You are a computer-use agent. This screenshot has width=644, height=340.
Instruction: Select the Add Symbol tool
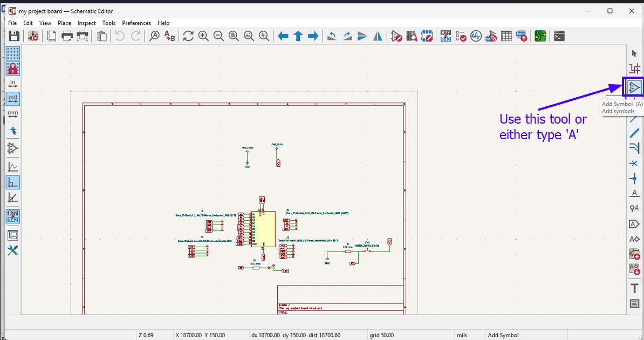pos(634,86)
